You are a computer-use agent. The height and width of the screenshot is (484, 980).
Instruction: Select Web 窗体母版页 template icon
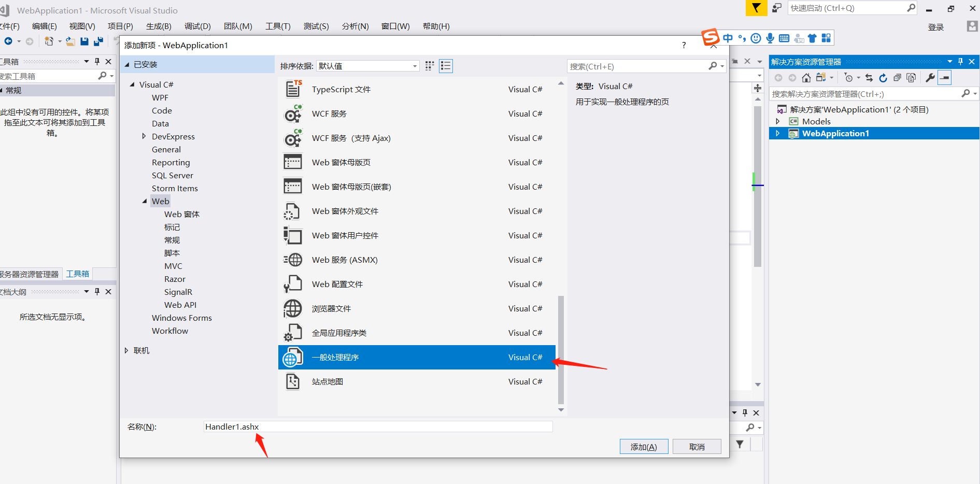point(293,162)
